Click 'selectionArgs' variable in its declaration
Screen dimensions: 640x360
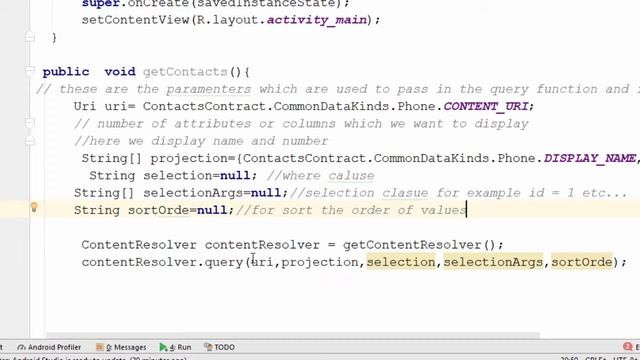tap(193, 193)
